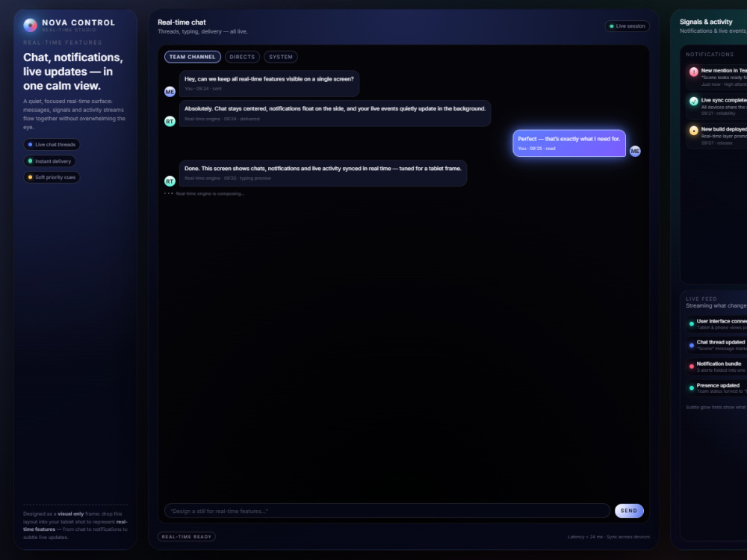Click green check icon on Live sync notification
The height and width of the screenshot is (560, 747).
click(x=694, y=101)
